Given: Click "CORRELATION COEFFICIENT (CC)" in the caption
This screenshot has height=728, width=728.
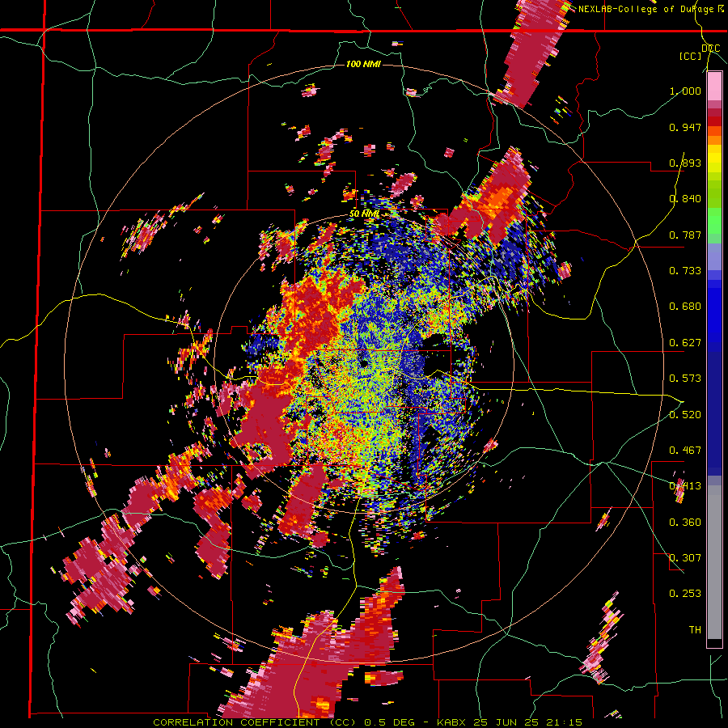Looking at the screenshot, I should (x=255, y=722).
